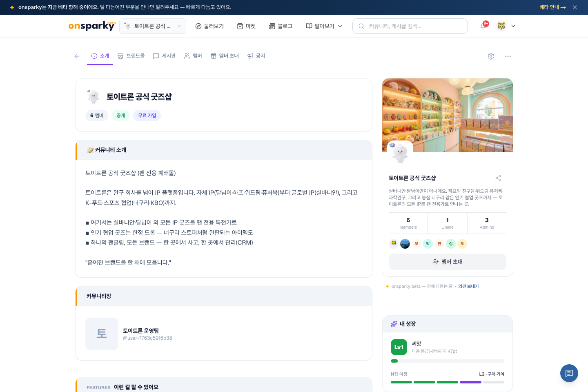Open 토이트론 운영팀 profile name
This screenshot has height=392, width=588.
tap(141, 331)
